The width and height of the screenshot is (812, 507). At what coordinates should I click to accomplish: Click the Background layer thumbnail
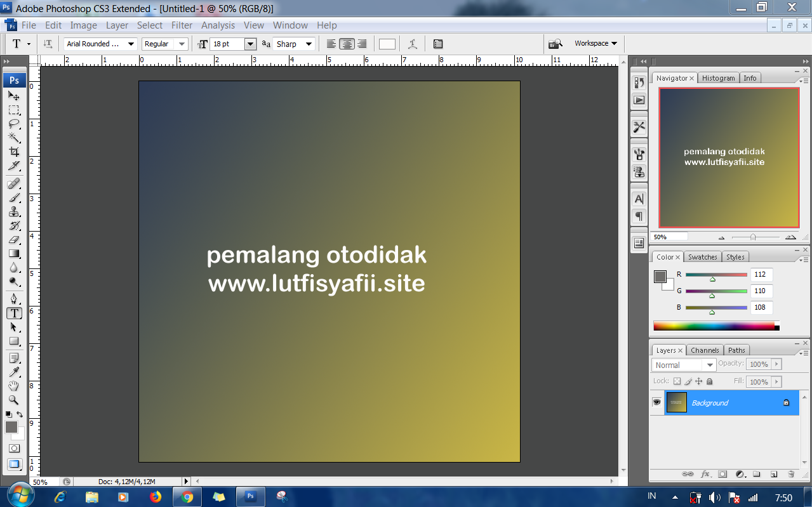pos(676,402)
